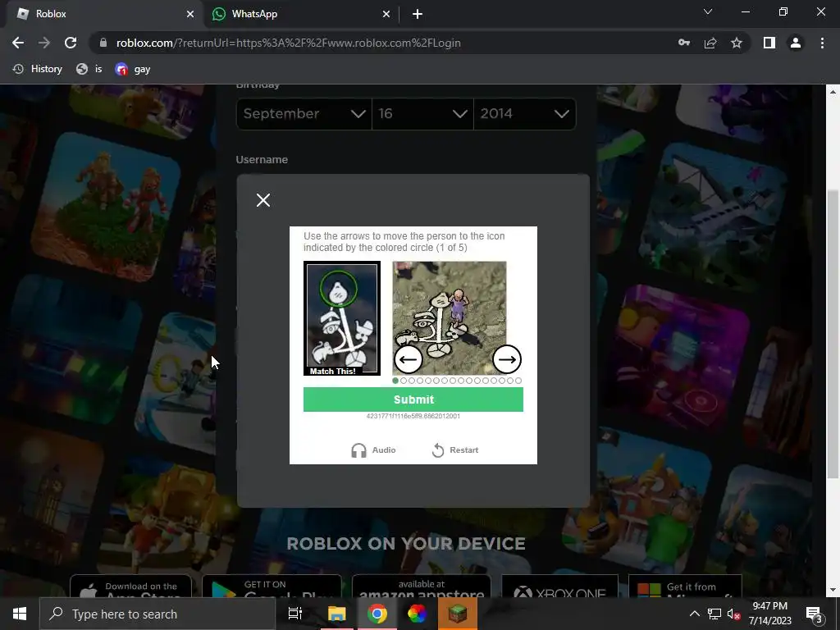Open the History bookmark
Image resolution: width=840 pixels, height=630 pixels.
[38, 69]
